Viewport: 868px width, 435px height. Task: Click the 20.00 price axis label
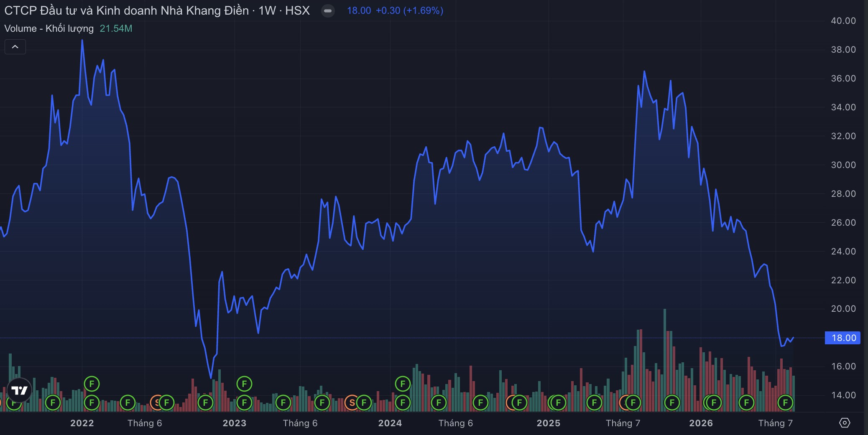(x=843, y=309)
